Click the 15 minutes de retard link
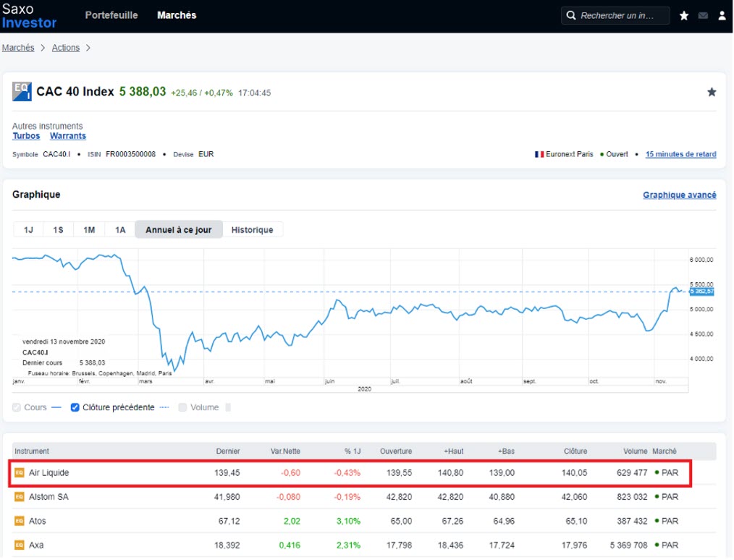This screenshot has height=560, width=734. (680, 154)
